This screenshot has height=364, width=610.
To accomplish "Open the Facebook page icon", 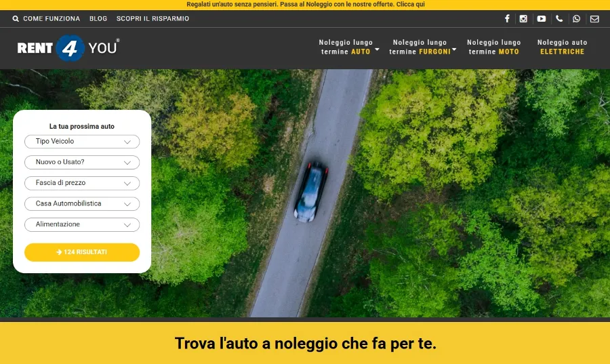I will point(507,19).
